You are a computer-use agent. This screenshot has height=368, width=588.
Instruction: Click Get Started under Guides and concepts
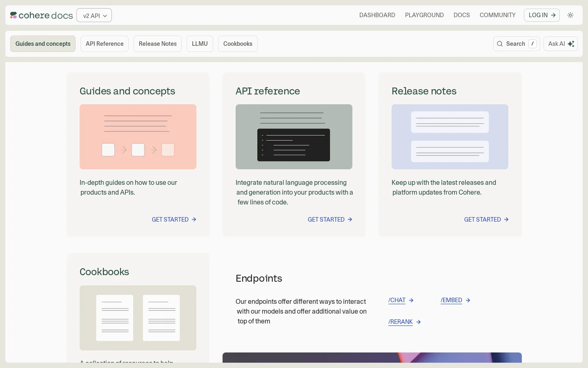coord(174,220)
